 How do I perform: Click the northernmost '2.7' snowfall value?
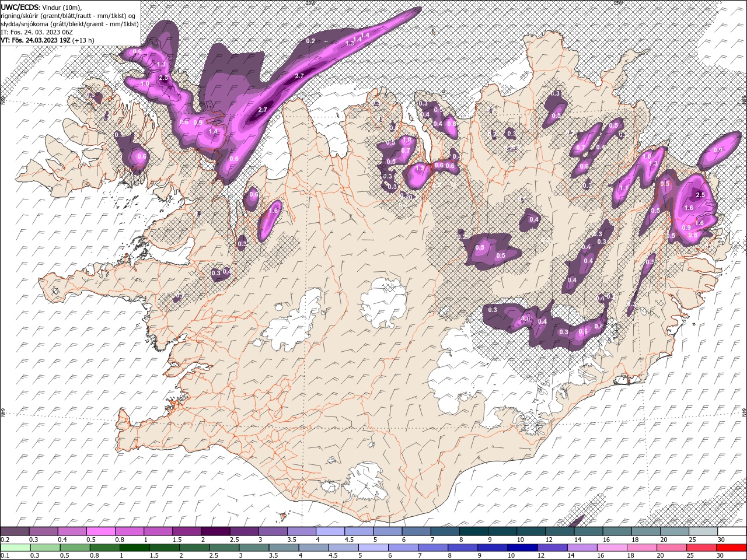299,76
